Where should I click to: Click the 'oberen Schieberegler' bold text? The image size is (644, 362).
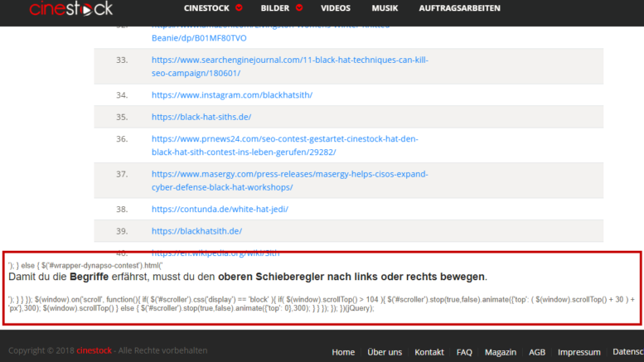click(271, 277)
